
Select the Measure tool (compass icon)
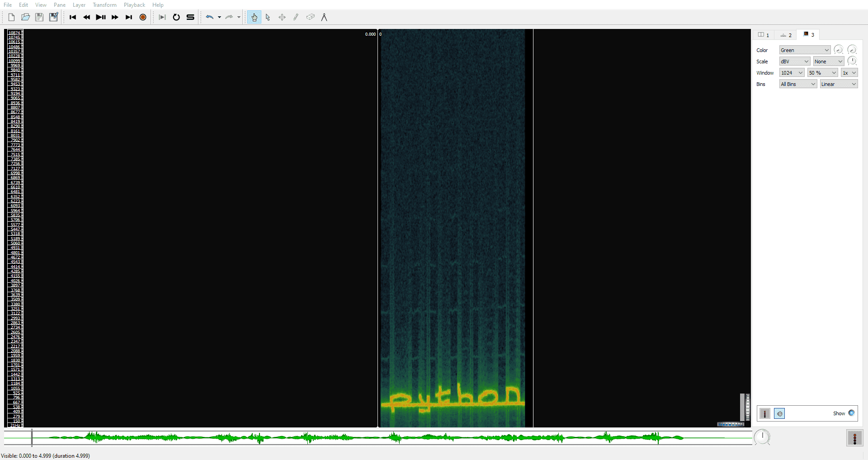pos(324,17)
